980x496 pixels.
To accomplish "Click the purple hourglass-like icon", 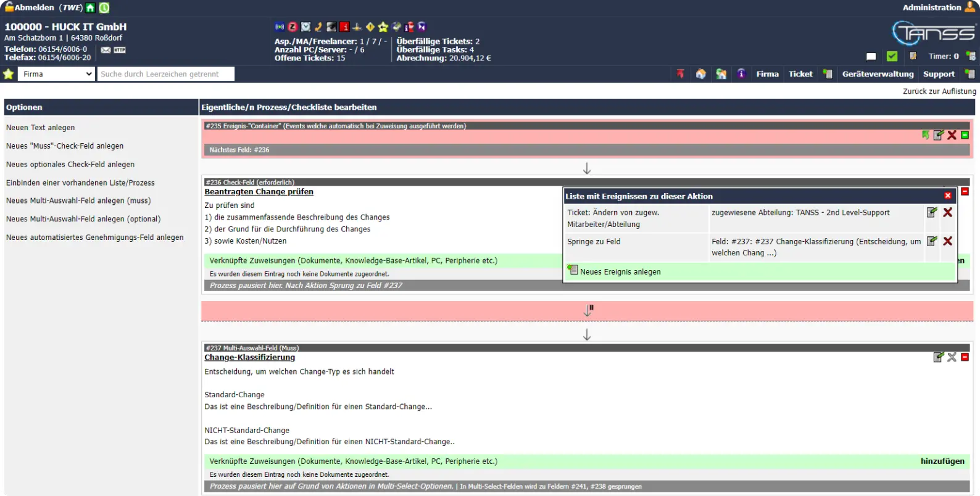I will point(422,27).
